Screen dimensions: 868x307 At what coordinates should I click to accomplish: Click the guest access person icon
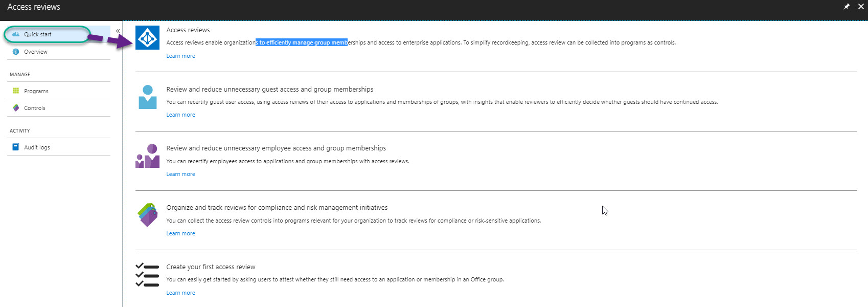[148, 97]
